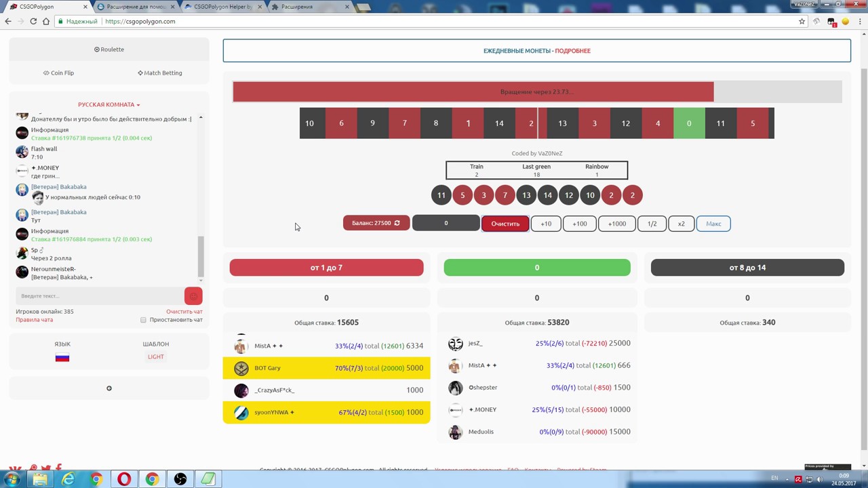Click secure lock icon in address bar

(x=60, y=21)
